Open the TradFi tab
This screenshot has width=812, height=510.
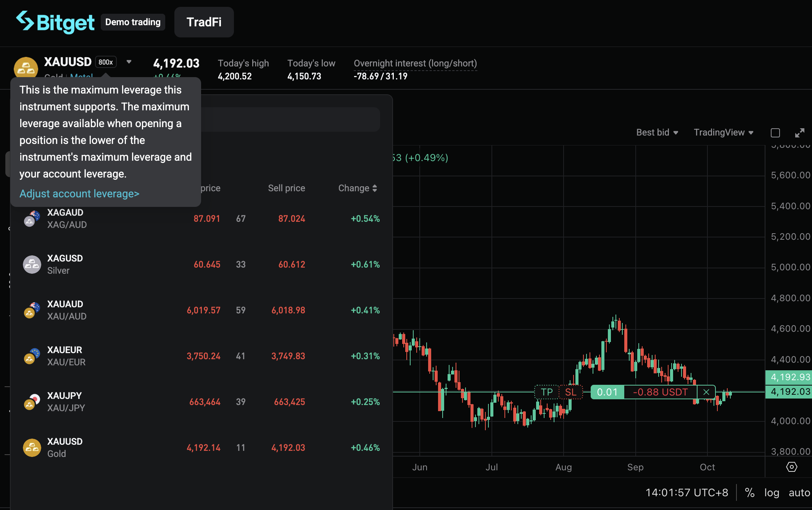tap(204, 22)
